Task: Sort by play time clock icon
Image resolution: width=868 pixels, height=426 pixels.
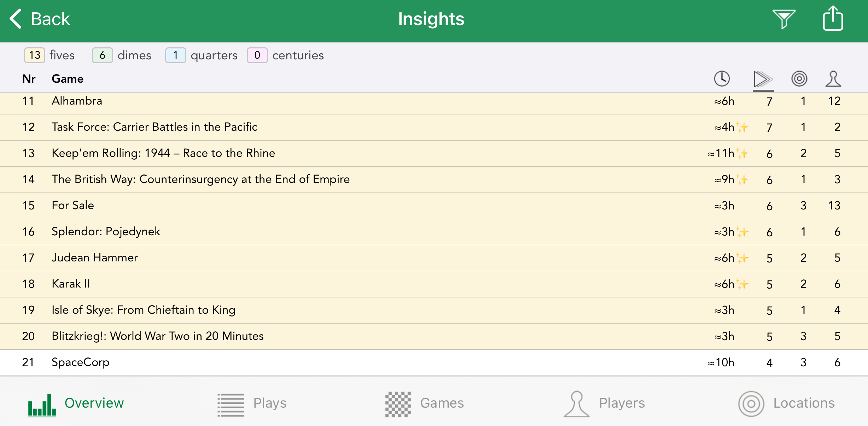Action: [x=722, y=78]
